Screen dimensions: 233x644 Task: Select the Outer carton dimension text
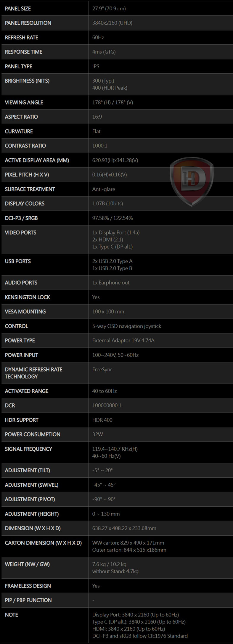click(129, 550)
